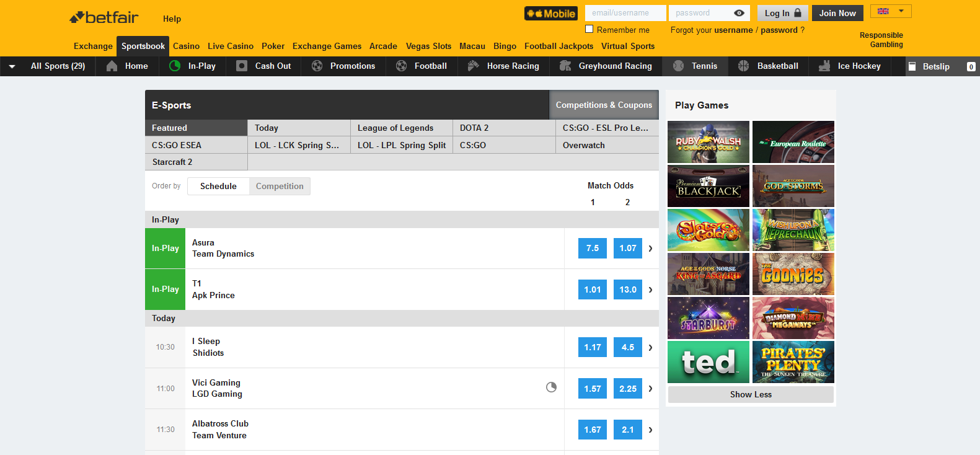Select the League of Legends filter

coord(402,128)
